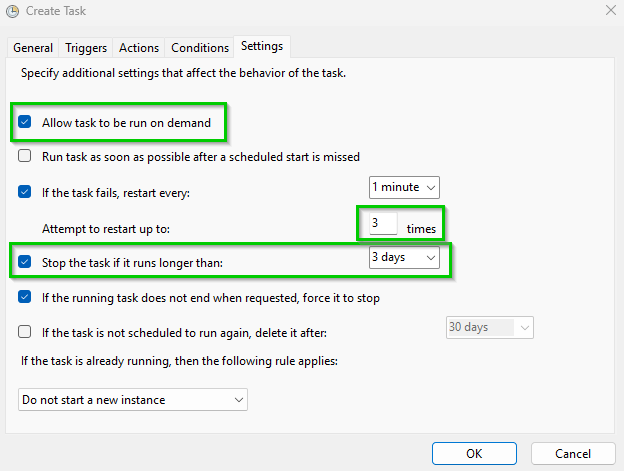624x471 pixels.
Task: Open the 3 days stop duration dropdown
Action: pos(404,257)
